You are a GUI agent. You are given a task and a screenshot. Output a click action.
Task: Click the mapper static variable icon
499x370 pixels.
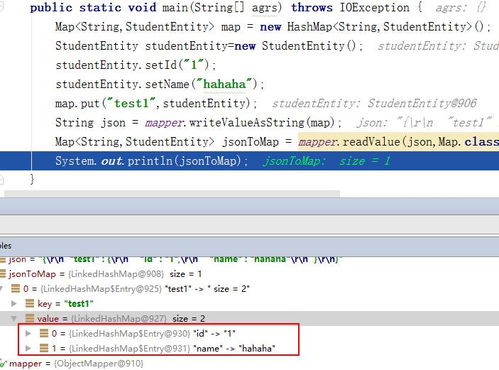[3, 363]
